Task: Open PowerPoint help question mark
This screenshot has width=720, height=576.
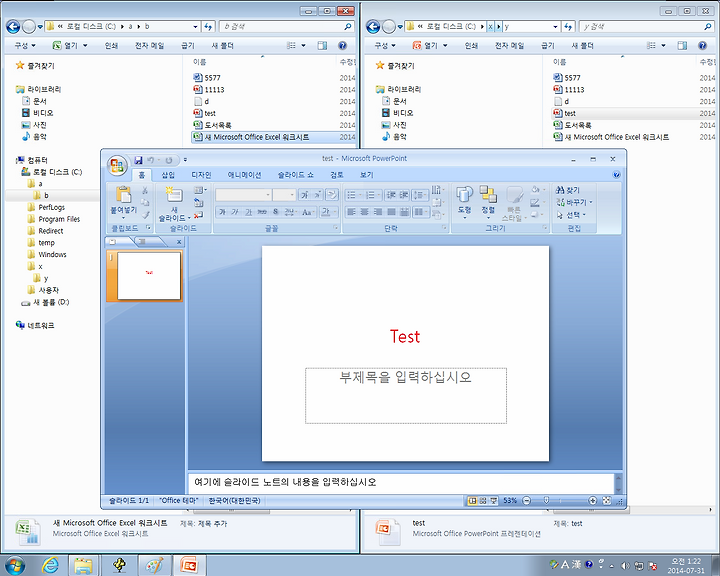Action: click(x=616, y=175)
